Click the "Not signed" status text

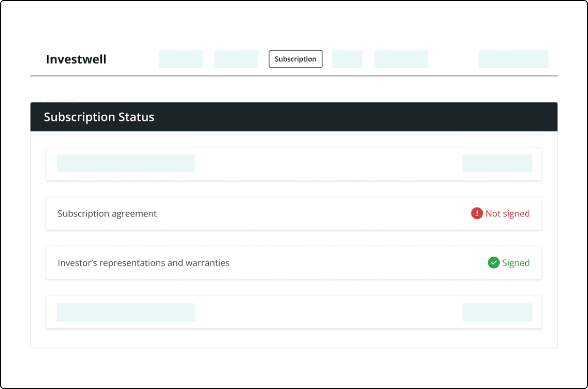(x=507, y=214)
